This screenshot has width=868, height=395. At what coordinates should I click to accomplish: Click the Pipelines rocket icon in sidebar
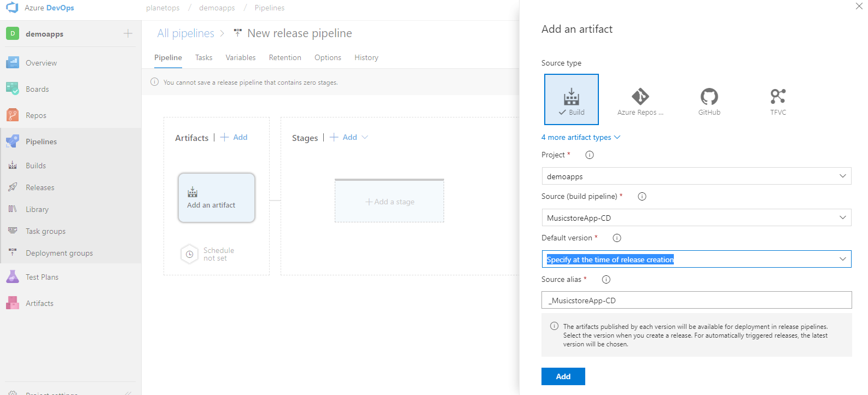click(x=13, y=142)
